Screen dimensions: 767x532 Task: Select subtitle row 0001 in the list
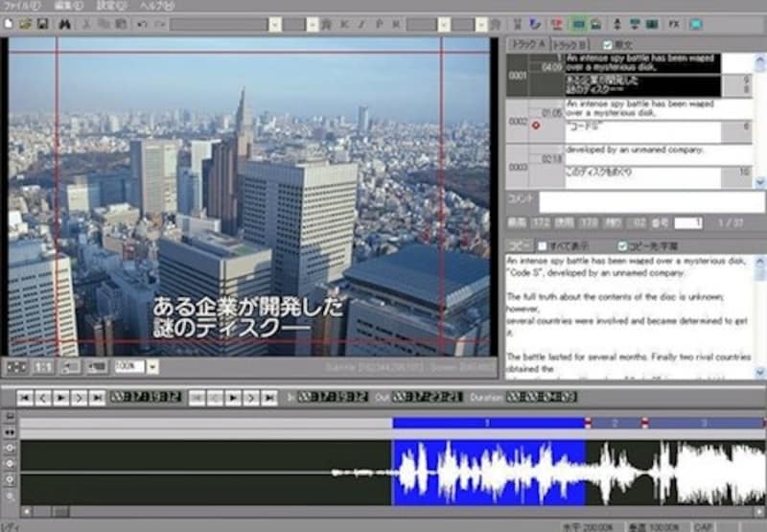pyautogui.click(x=629, y=76)
